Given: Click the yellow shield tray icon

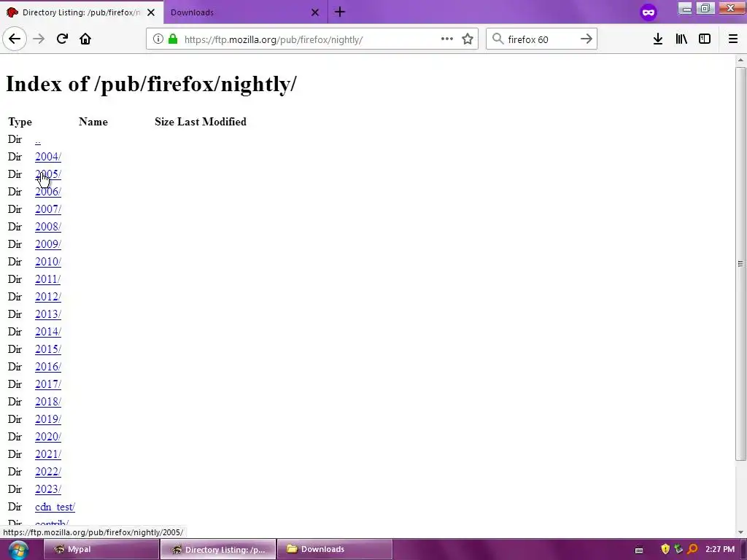Looking at the screenshot, I should tap(665, 549).
